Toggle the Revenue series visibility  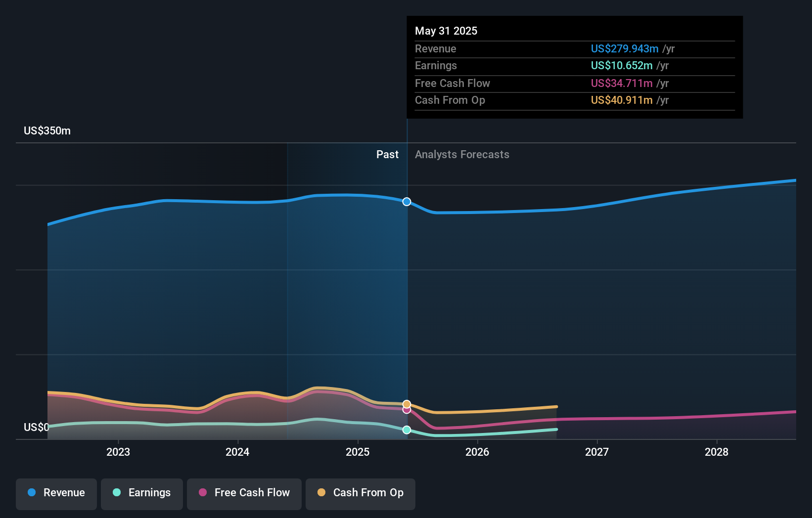[56, 494]
